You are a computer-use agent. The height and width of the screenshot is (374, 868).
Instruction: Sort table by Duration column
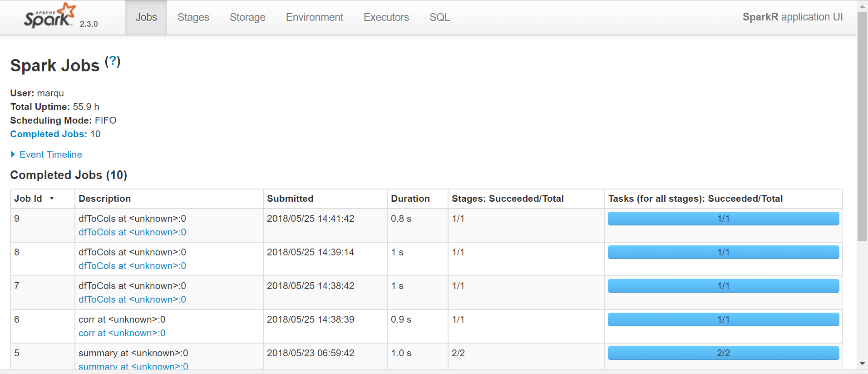(x=418, y=199)
